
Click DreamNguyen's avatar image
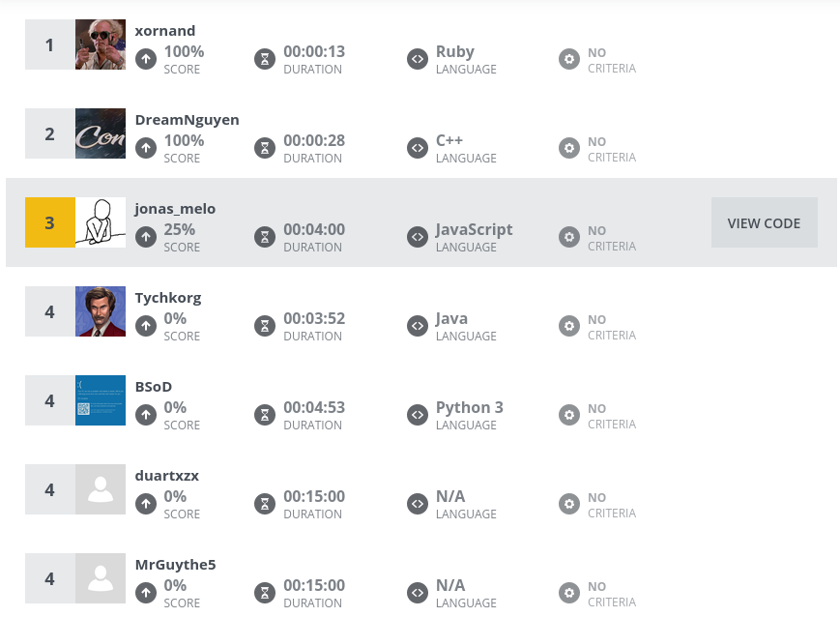[x=101, y=133]
